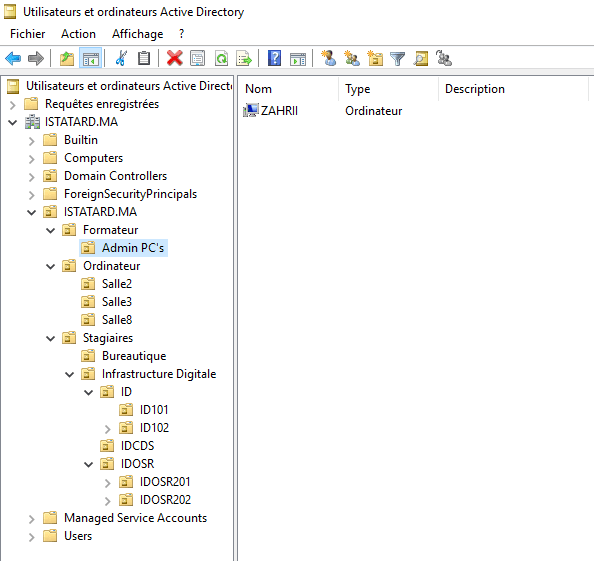Open the Affichage menu
The width and height of the screenshot is (594, 561).
coord(138,34)
